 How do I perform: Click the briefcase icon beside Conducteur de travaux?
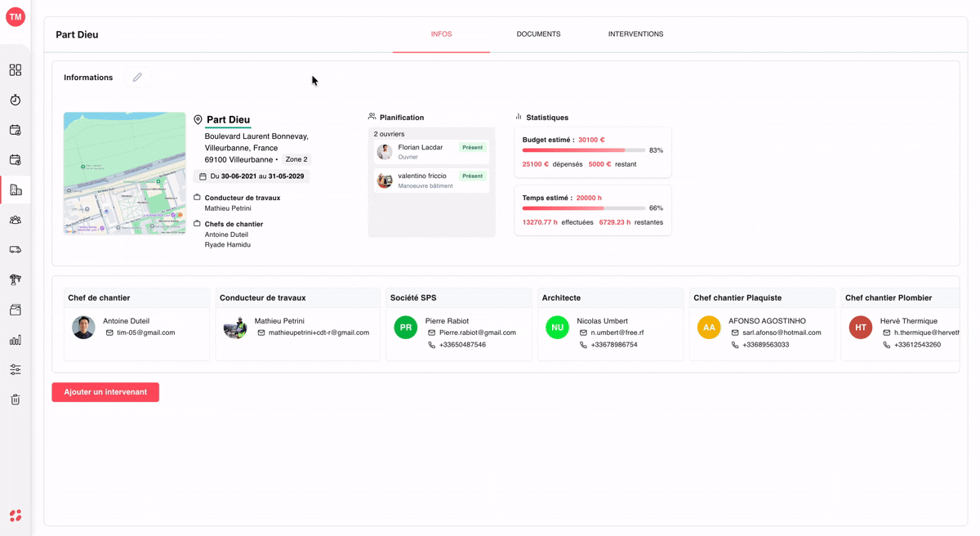click(197, 198)
